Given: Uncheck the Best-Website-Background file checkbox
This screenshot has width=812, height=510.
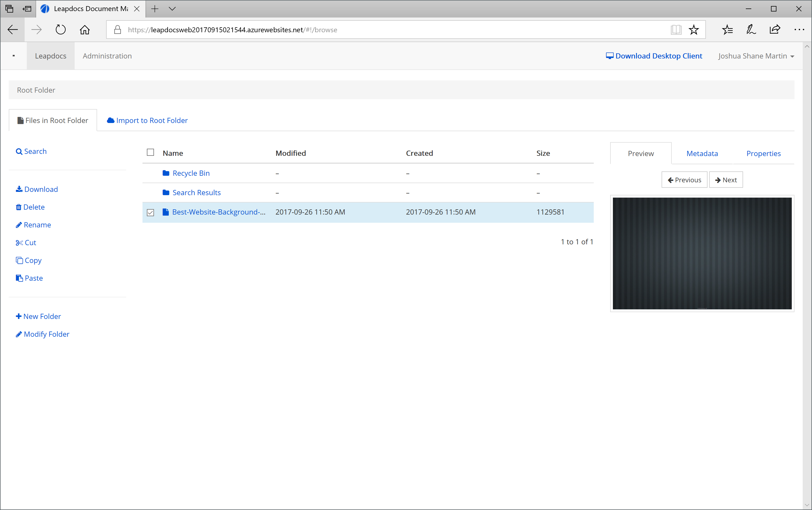Looking at the screenshot, I should click(x=150, y=212).
